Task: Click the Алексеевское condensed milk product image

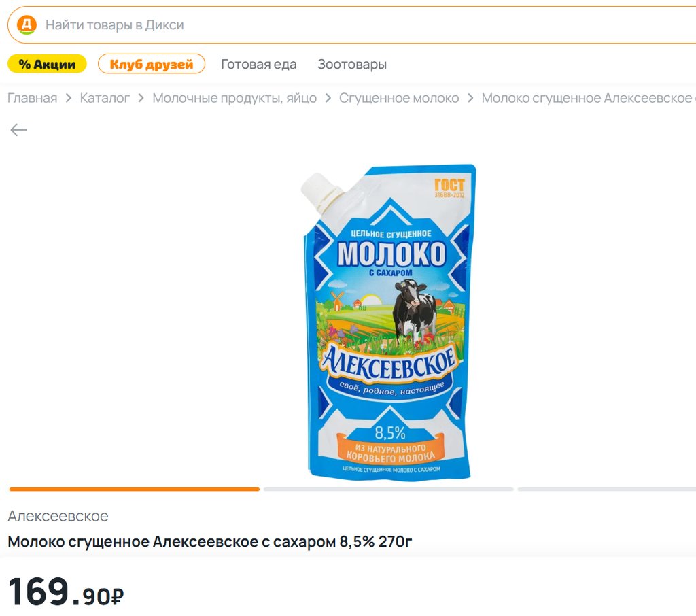Action: pyautogui.click(x=387, y=320)
